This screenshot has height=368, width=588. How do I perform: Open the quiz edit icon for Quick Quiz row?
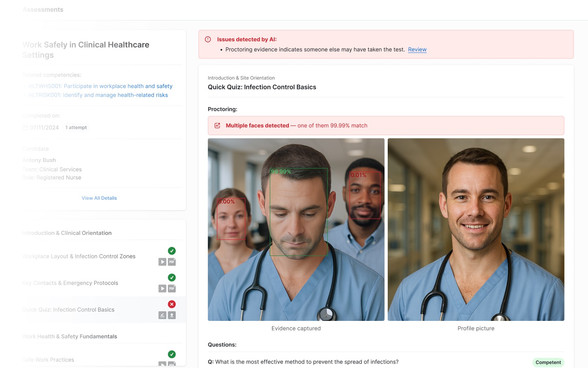162,315
